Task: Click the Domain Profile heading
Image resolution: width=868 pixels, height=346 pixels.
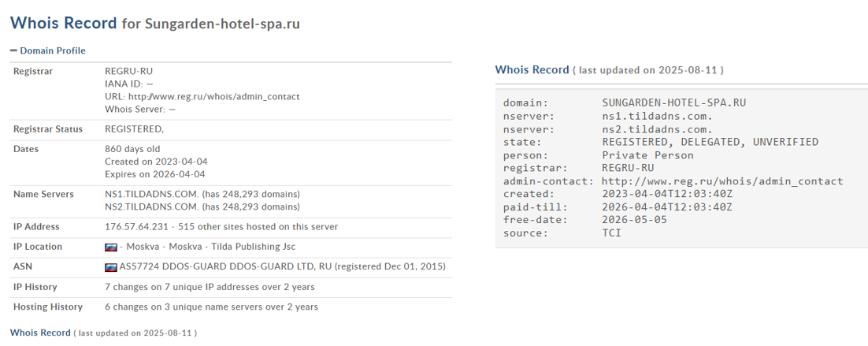Action: [x=52, y=50]
